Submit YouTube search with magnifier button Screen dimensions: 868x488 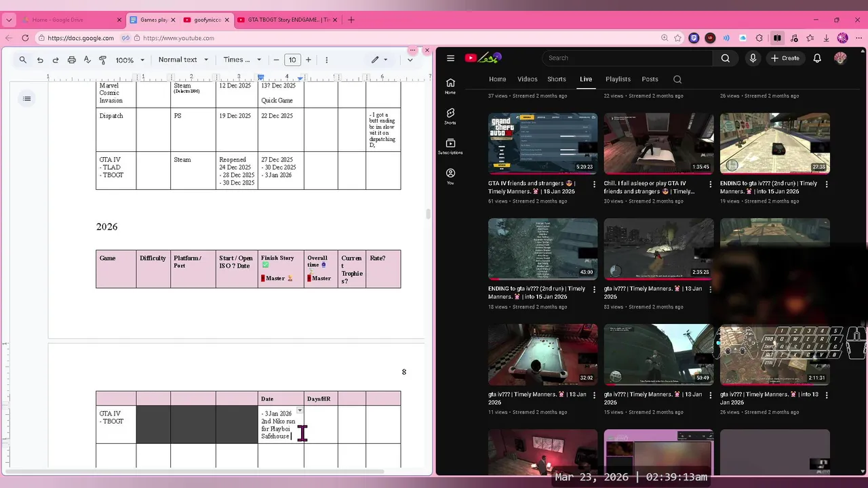[726, 58]
